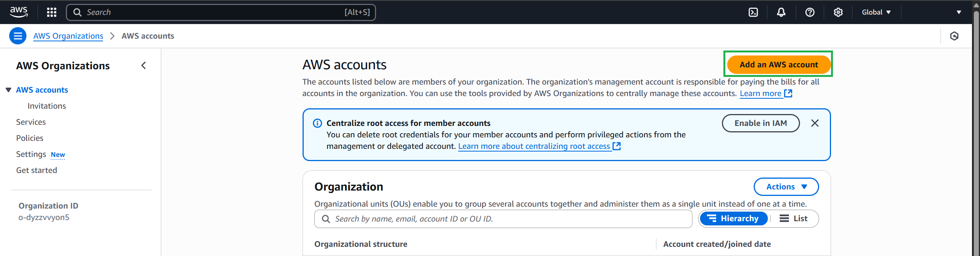Open Policies in the sidebar
980x256 pixels.
(29, 138)
